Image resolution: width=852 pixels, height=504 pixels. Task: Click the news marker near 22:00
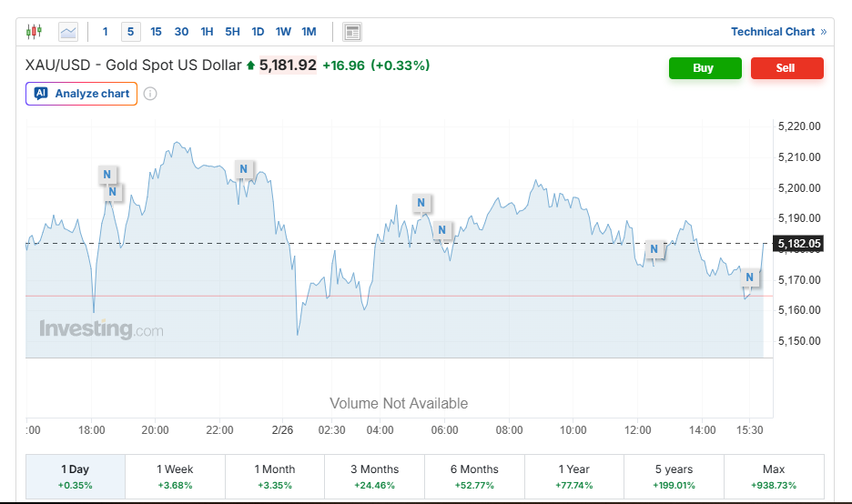point(243,169)
